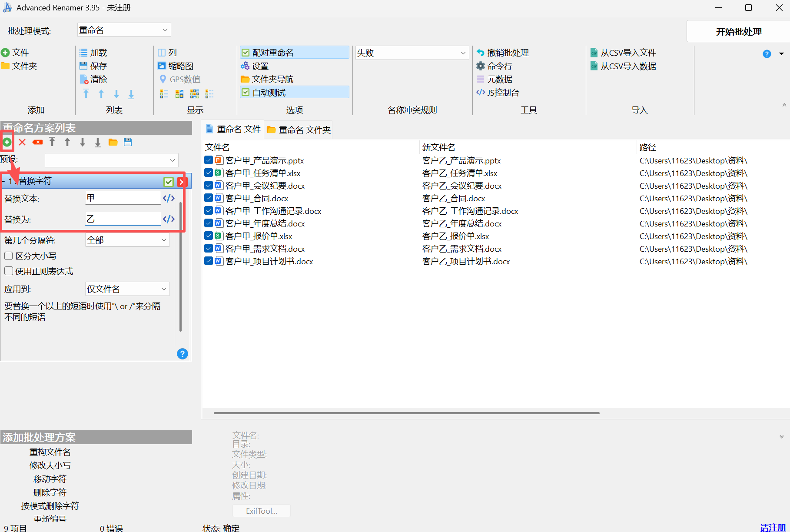Uncheck the file 客户甲_合同.docx
The height and width of the screenshot is (532, 790).
coord(209,198)
